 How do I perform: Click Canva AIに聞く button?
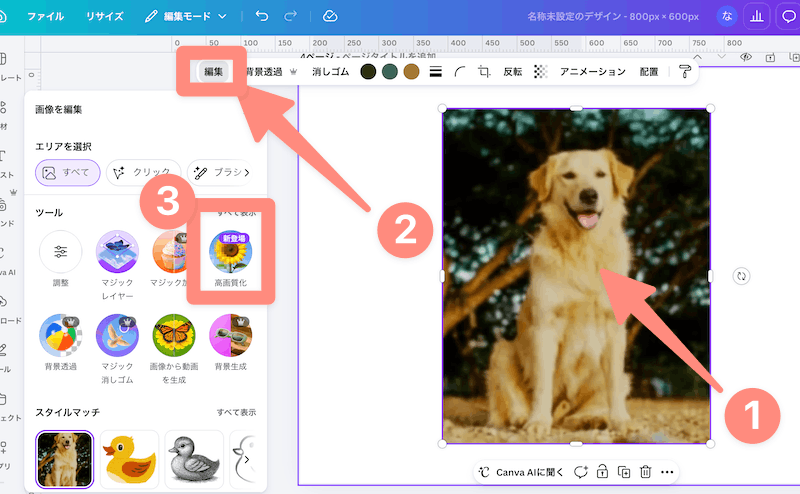pyautogui.click(x=521, y=472)
